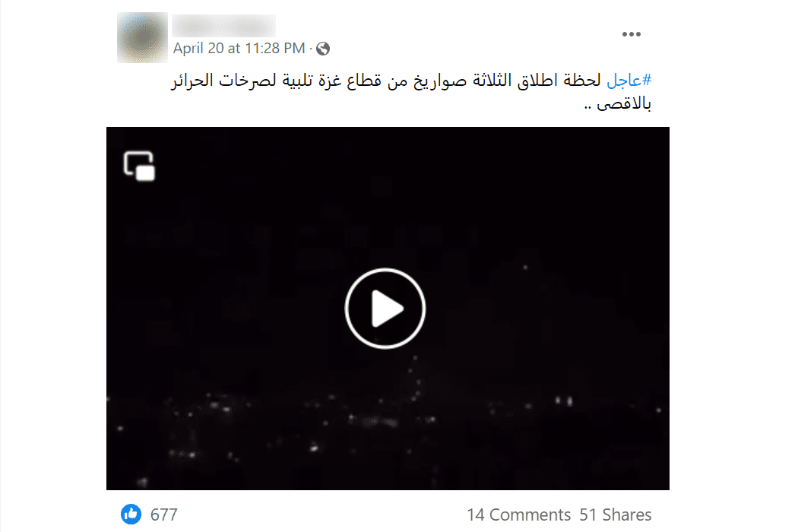
Task: View the 14 Comments
Action: (x=518, y=515)
